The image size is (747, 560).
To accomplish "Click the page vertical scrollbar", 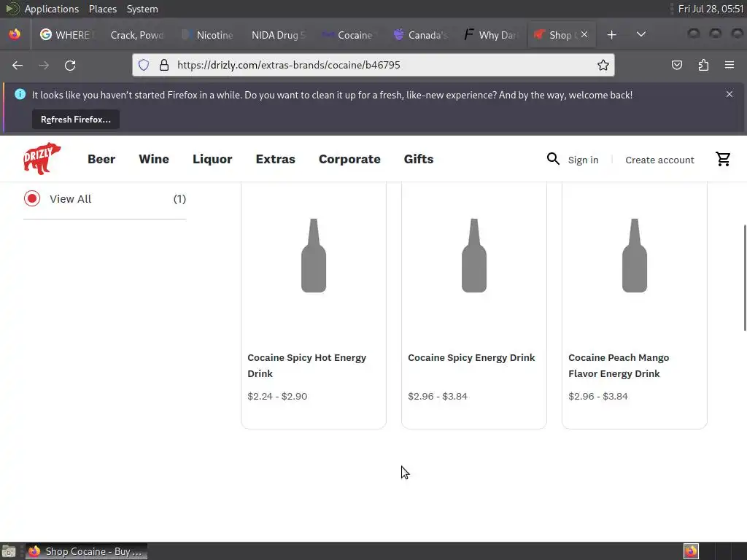I will click(x=745, y=278).
